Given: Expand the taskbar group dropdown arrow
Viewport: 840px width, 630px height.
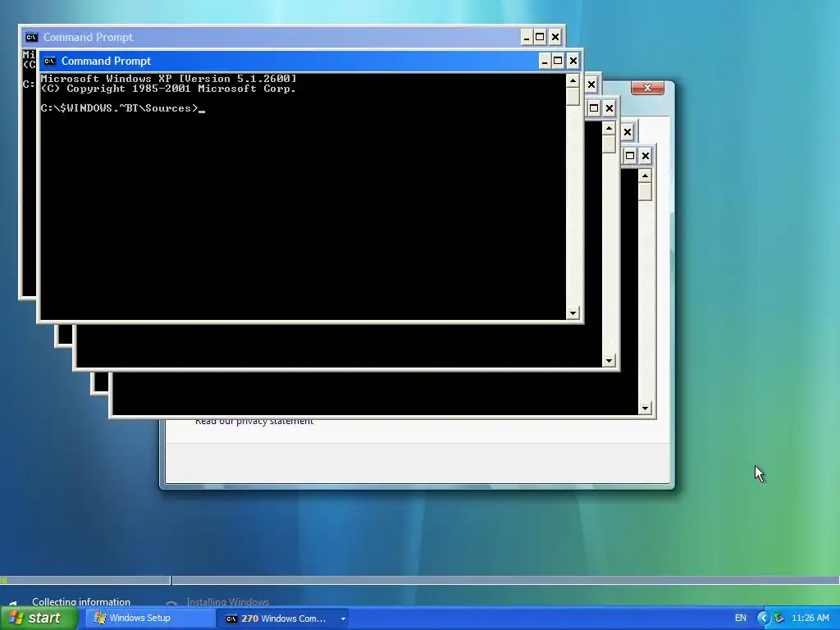Looking at the screenshot, I should point(343,619).
